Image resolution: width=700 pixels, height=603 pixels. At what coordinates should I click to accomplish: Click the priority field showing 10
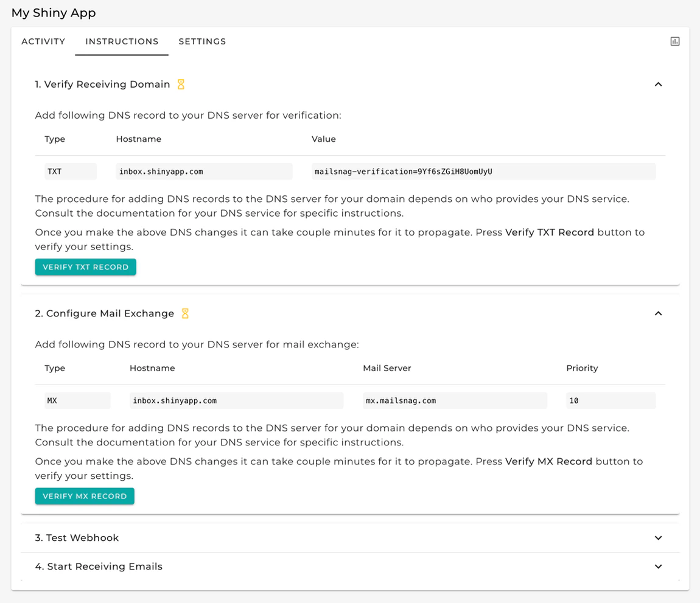click(610, 400)
